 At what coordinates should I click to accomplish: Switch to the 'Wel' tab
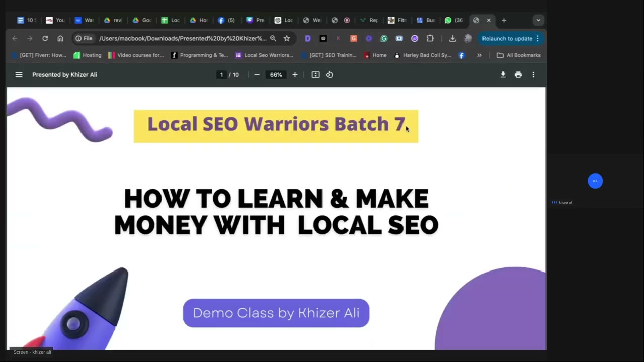[312, 20]
